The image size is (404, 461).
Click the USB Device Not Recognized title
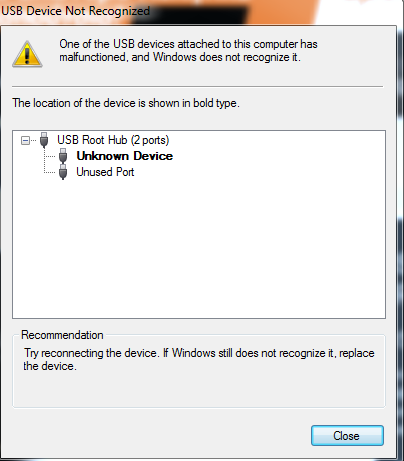(76, 11)
